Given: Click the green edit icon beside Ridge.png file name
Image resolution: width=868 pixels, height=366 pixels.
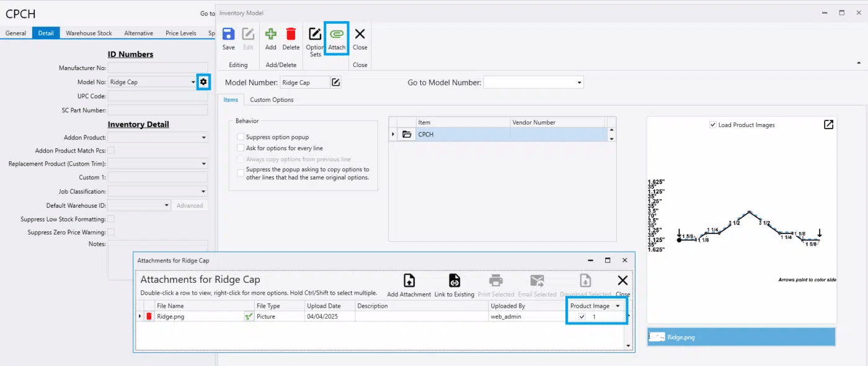Looking at the screenshot, I should coord(249,316).
